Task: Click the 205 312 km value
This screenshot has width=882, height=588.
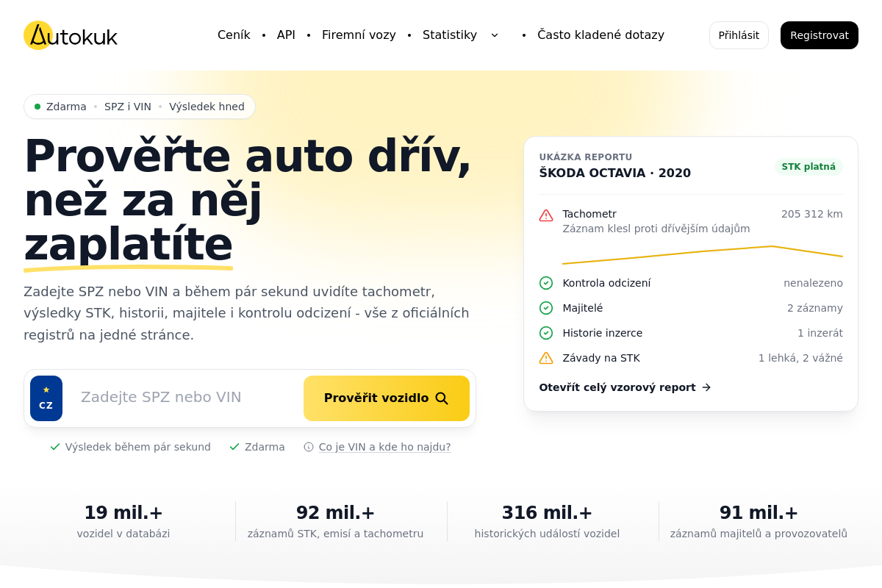Action: click(812, 214)
